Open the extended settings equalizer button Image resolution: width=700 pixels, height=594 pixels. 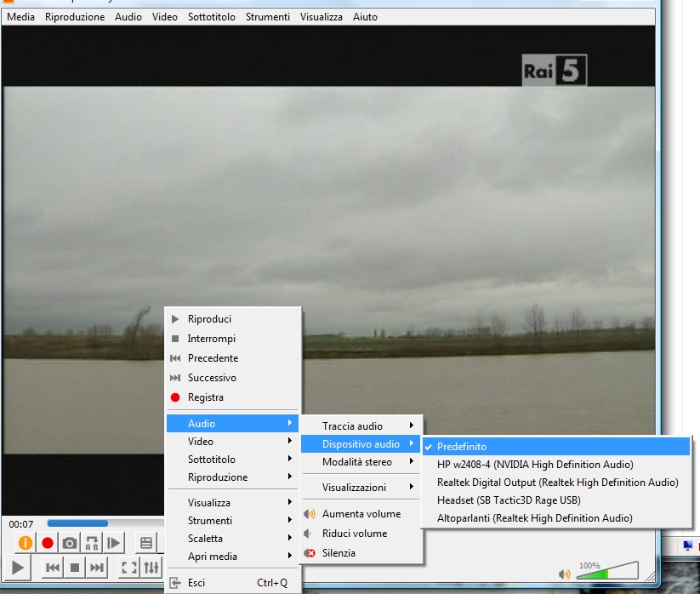pos(151,568)
